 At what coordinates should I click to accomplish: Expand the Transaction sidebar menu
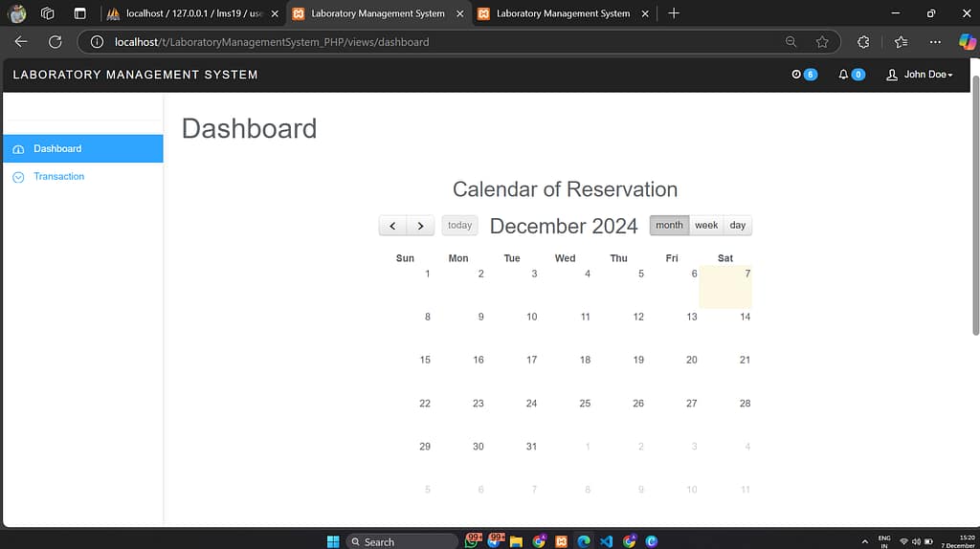pyautogui.click(x=58, y=177)
